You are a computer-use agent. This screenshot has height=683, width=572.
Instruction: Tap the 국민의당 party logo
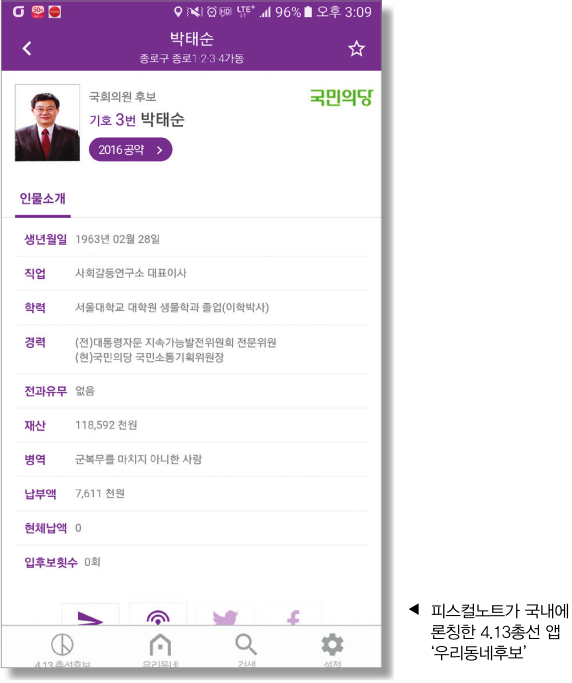(341, 97)
